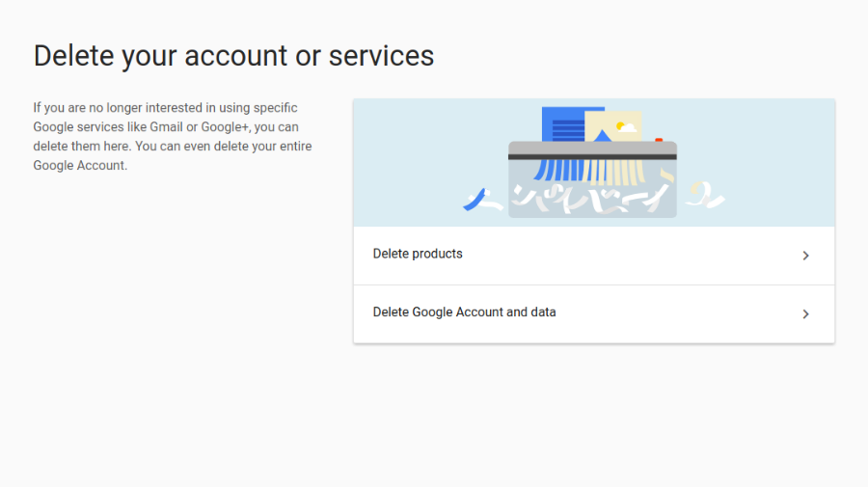This screenshot has width=868, height=487.
Task: Click chevron beside Delete Google Account and data
Action: point(805,314)
